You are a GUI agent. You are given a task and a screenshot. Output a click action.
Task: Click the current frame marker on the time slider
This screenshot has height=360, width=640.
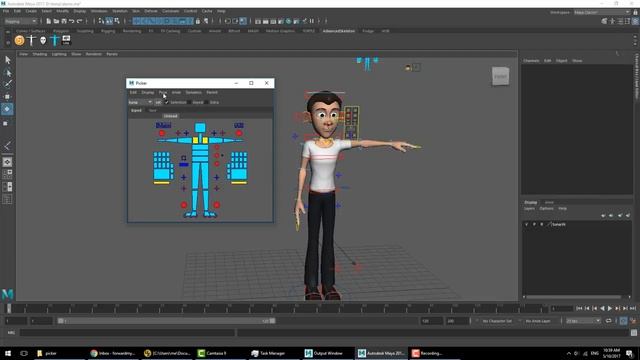9,309
